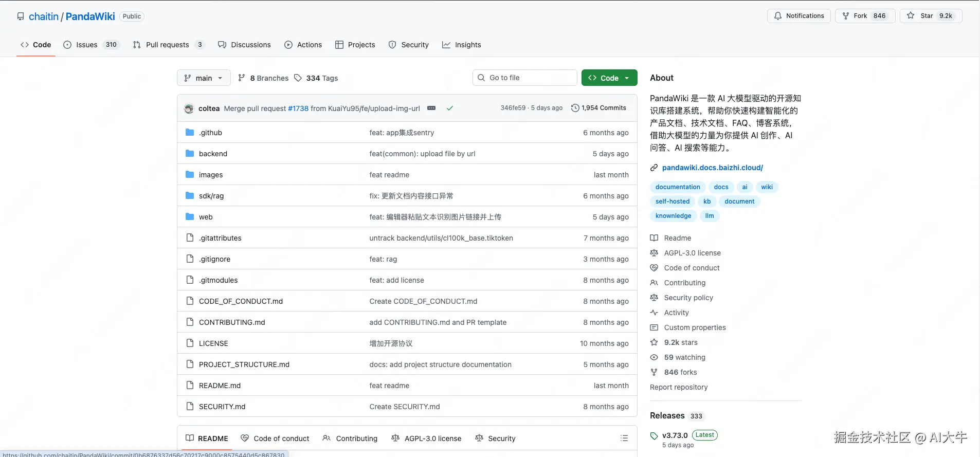Viewport: 980px width, 457px height.
Task: Select README tab in file viewer
Action: pyautogui.click(x=207, y=438)
